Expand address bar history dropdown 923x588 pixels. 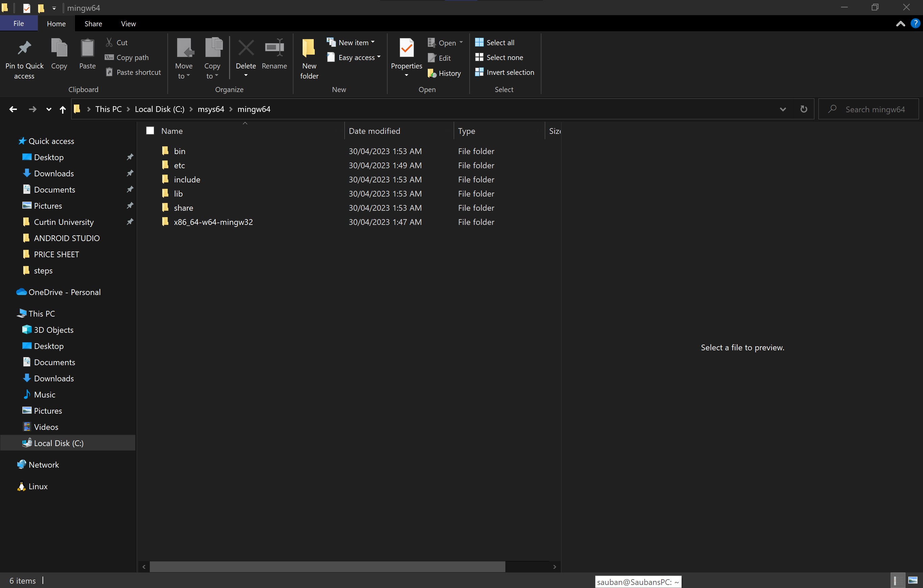783,110
